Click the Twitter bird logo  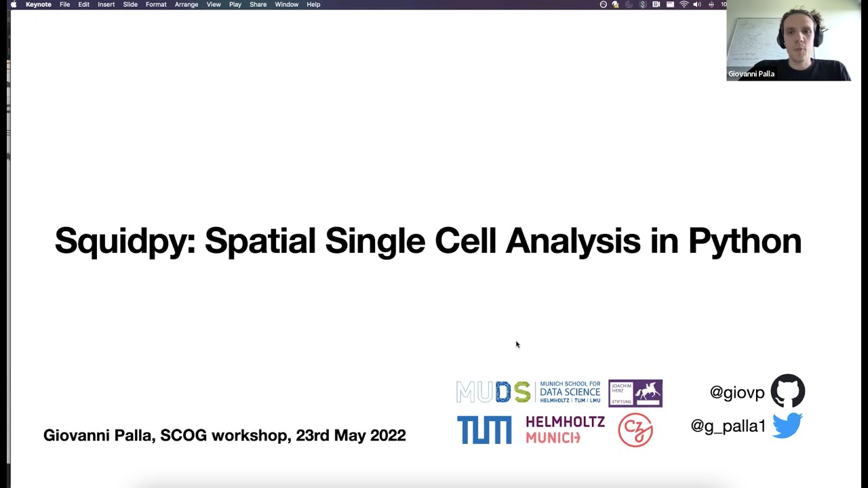click(787, 426)
